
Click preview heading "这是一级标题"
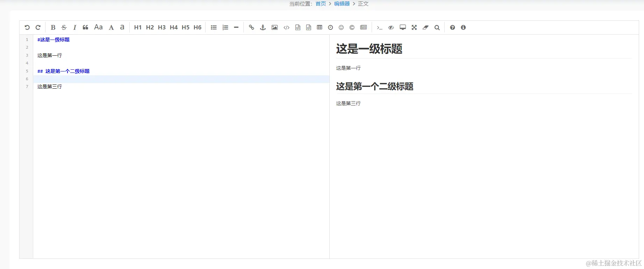[369, 49]
